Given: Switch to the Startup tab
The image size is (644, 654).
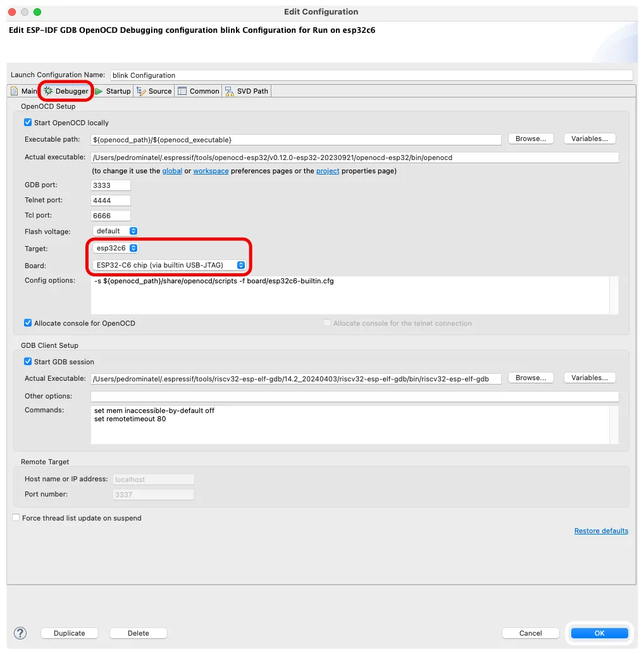Looking at the screenshot, I should [113, 91].
